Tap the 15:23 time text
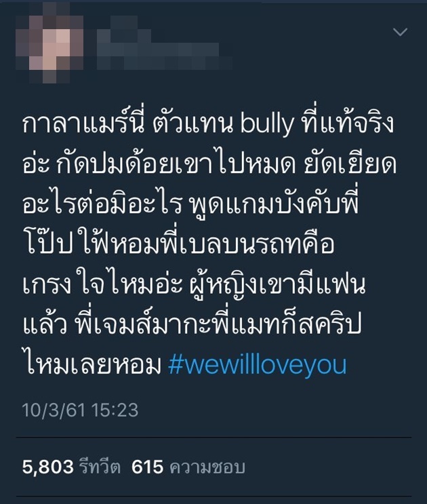The image size is (427, 504). (x=115, y=410)
